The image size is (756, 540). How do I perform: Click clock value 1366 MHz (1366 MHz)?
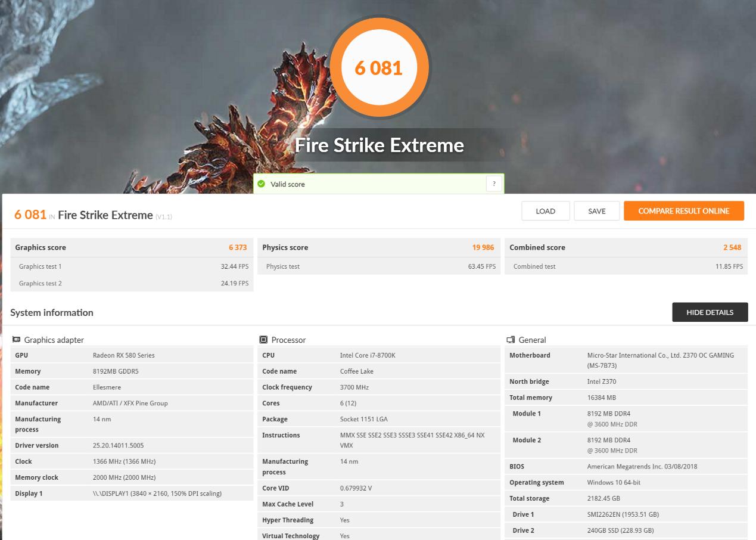[124, 462]
